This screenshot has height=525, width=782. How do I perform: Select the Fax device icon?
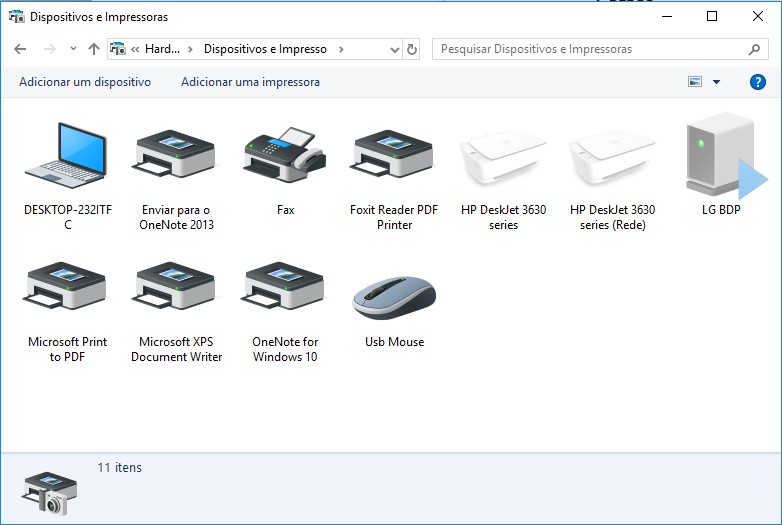(x=285, y=155)
